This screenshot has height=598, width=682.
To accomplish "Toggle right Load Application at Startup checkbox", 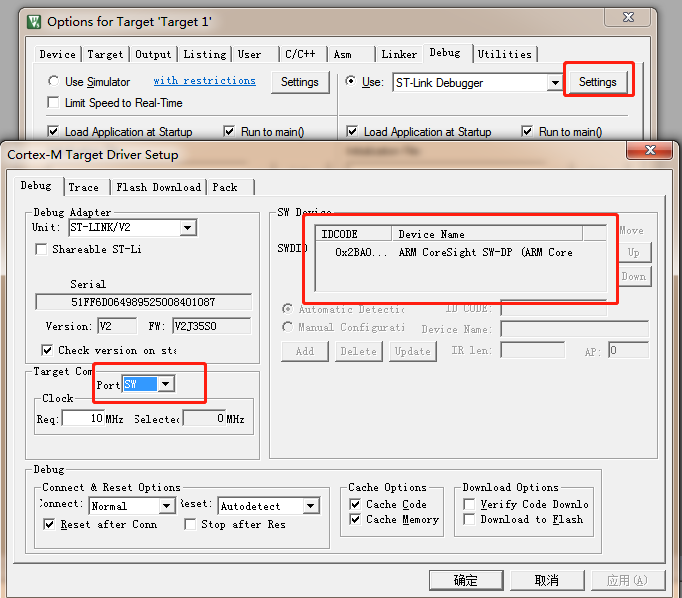I will [352, 131].
